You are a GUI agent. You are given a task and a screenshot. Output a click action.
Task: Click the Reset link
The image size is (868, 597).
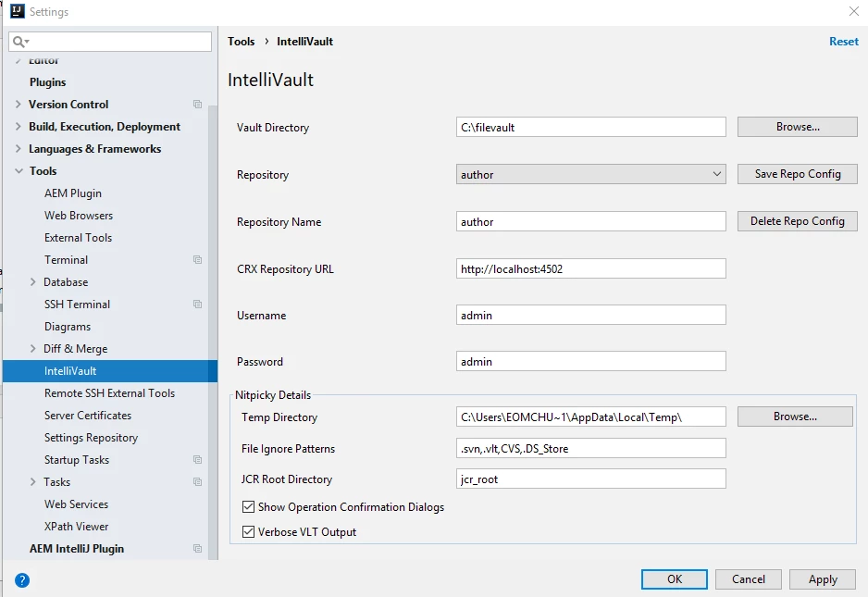pos(844,42)
